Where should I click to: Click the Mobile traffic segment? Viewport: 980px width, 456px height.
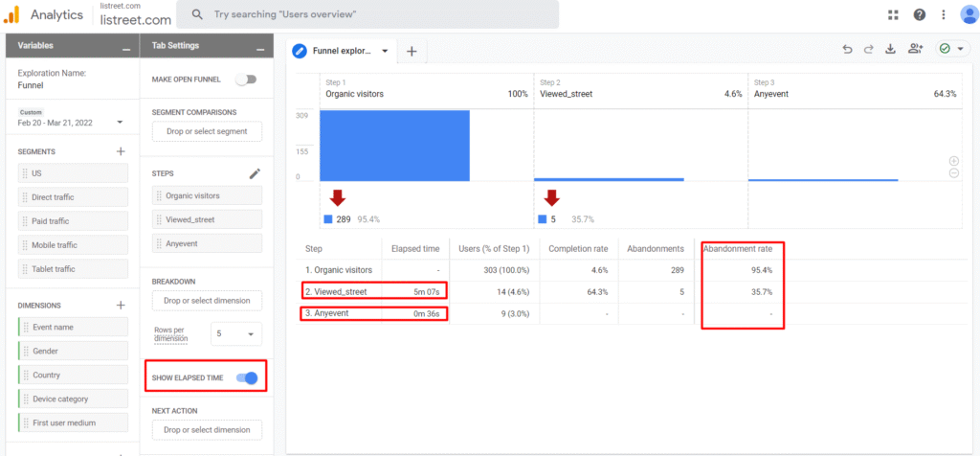click(x=73, y=245)
